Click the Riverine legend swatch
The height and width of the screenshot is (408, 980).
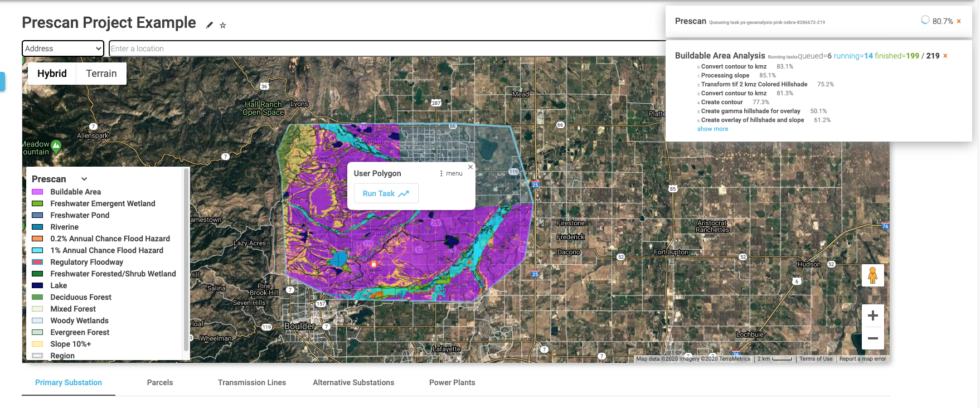click(x=37, y=227)
